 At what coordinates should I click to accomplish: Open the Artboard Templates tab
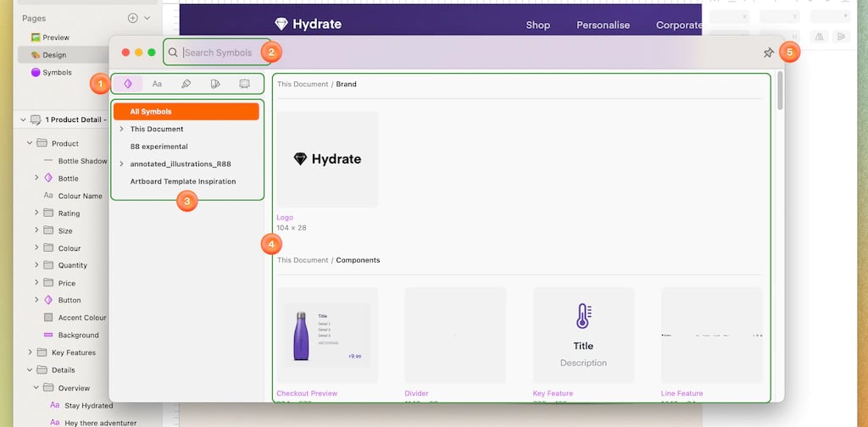[245, 84]
